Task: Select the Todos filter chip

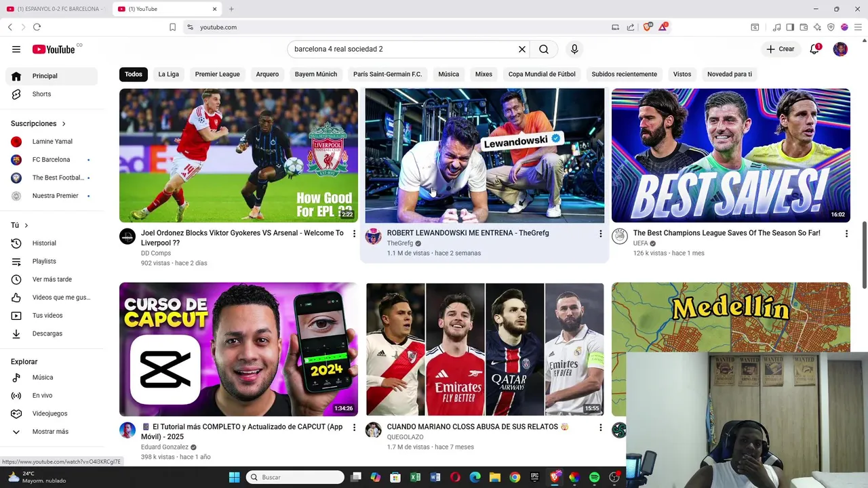Action: coord(134,74)
